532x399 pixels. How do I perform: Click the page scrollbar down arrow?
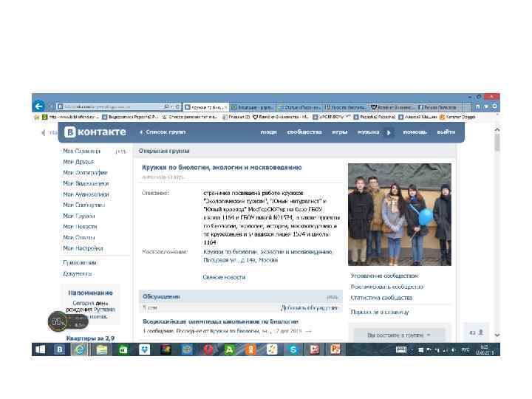pyautogui.click(x=497, y=335)
